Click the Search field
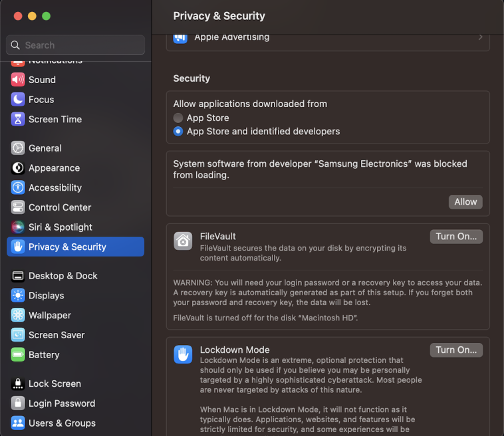The width and height of the screenshot is (504, 436). (x=76, y=45)
